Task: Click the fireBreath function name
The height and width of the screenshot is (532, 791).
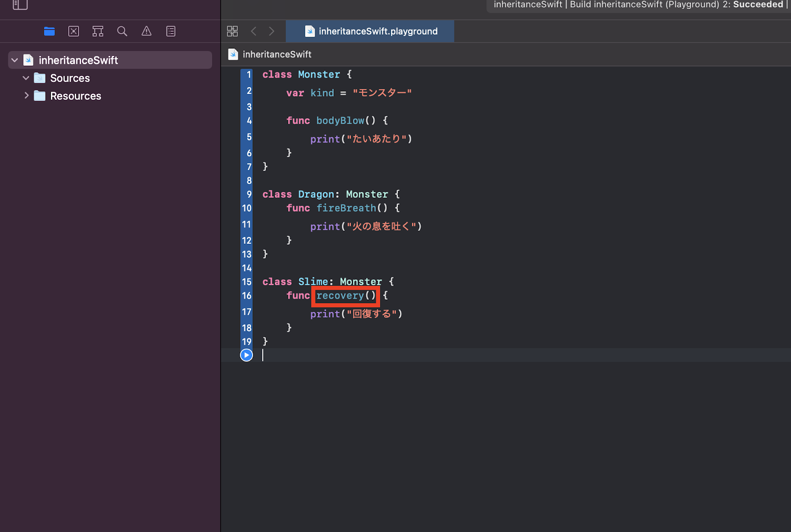Action: 346,208
